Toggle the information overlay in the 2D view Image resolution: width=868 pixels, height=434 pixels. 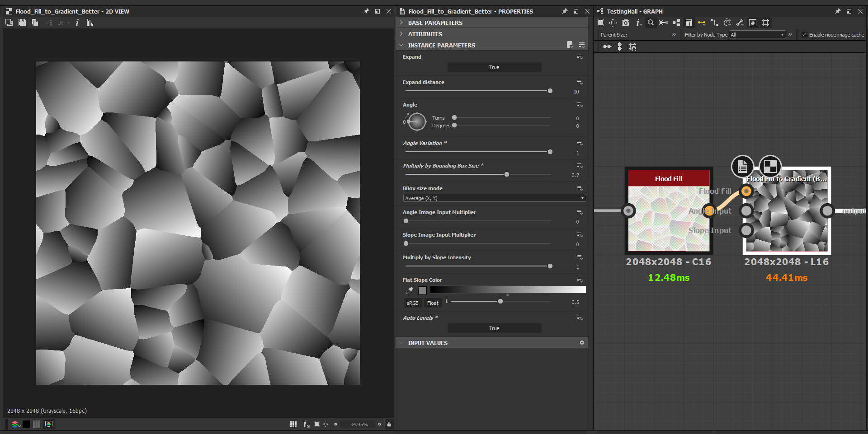(x=77, y=23)
